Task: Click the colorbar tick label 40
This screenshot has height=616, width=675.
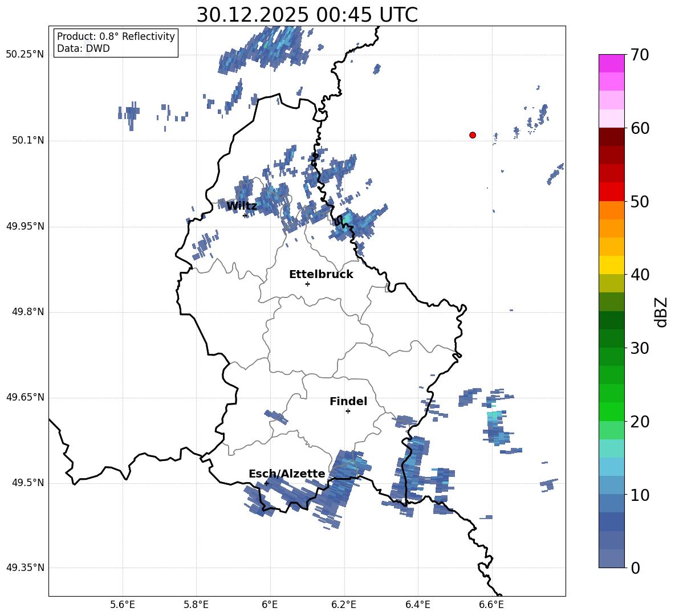Action: click(640, 275)
